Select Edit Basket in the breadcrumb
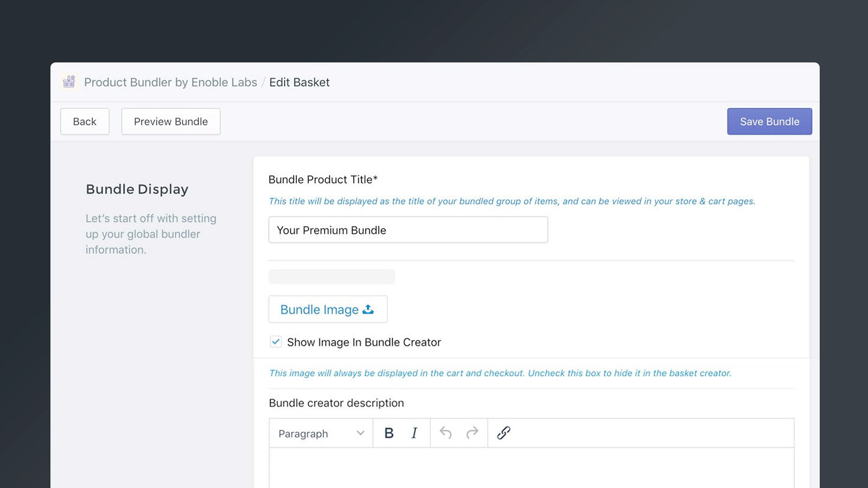Viewport: 868px width, 488px height. point(299,82)
